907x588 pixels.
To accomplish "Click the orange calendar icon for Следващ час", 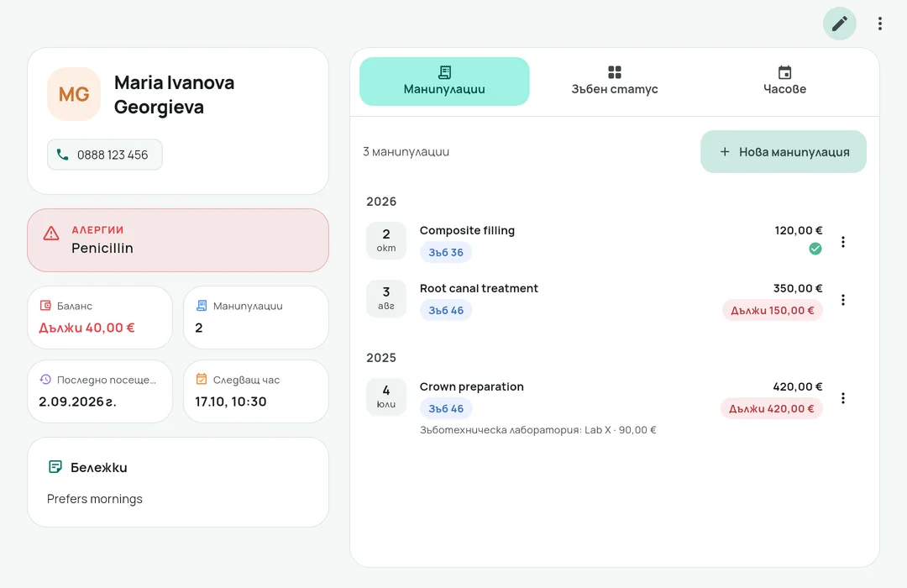I will point(202,380).
